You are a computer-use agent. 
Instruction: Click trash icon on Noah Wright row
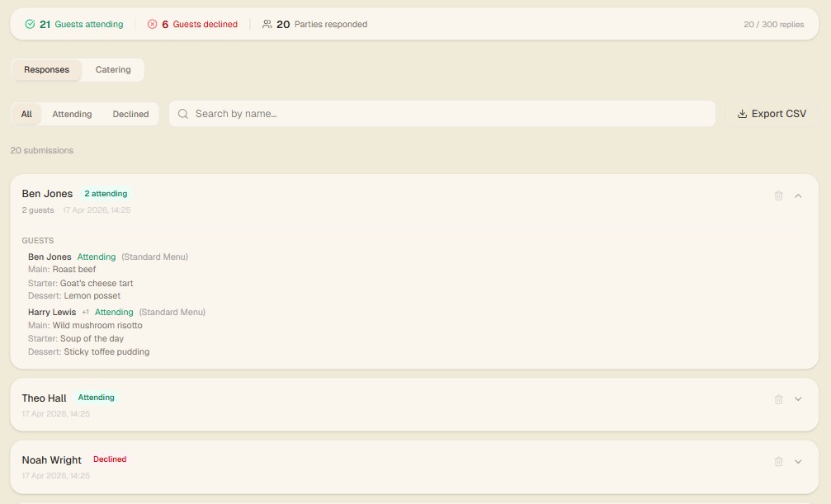click(x=778, y=462)
